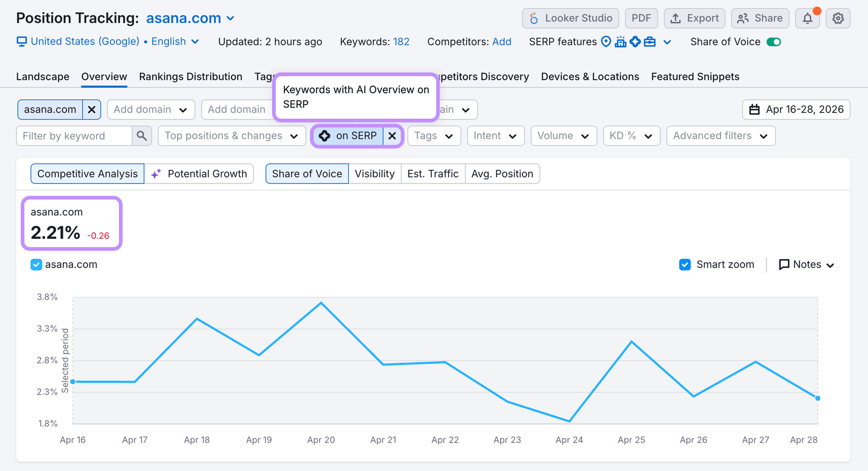Select Visibility metric
868x471 pixels.
pyautogui.click(x=375, y=174)
